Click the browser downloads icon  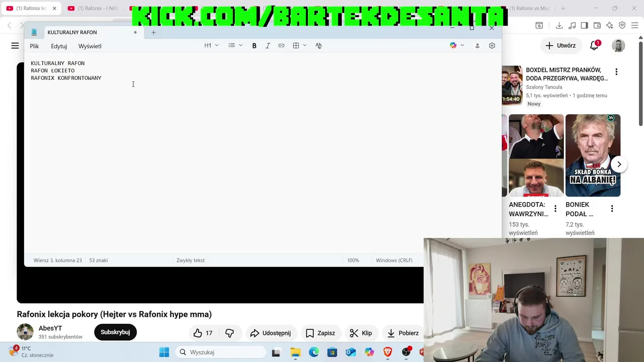[x=559, y=26]
